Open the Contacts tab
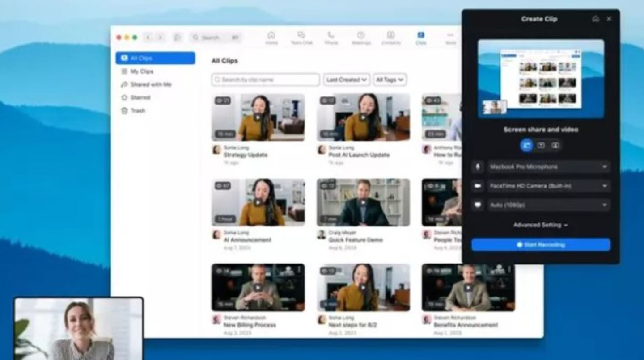644x360 pixels. (390, 38)
